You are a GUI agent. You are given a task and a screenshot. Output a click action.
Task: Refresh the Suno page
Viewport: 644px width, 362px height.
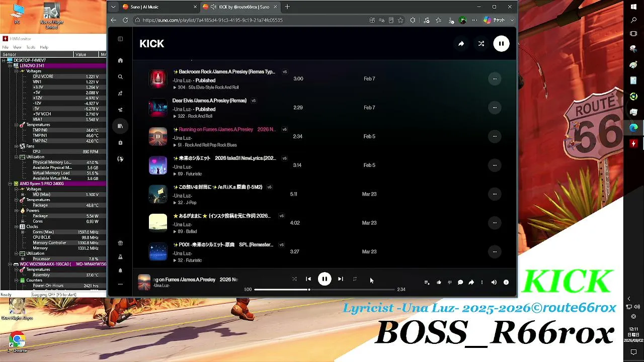click(x=125, y=20)
